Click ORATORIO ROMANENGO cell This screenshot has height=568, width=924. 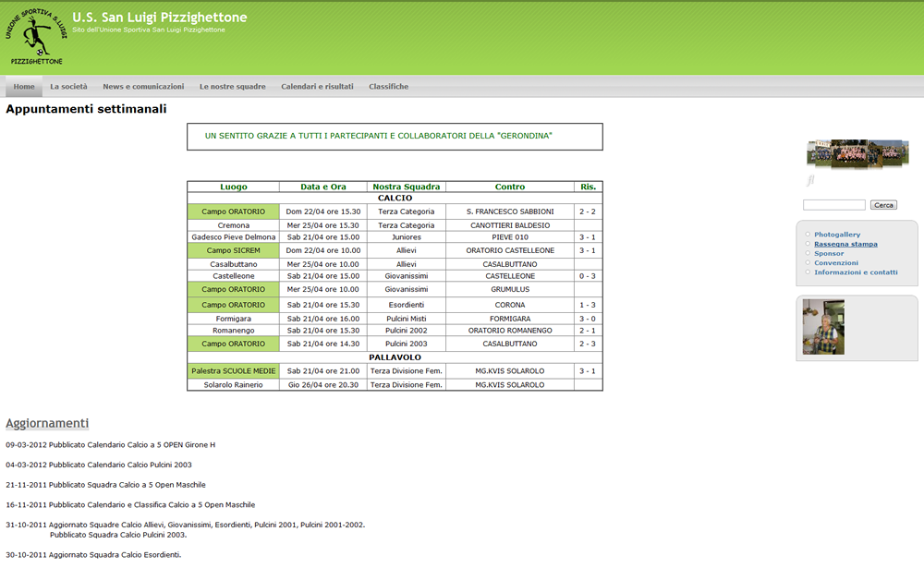tap(510, 330)
